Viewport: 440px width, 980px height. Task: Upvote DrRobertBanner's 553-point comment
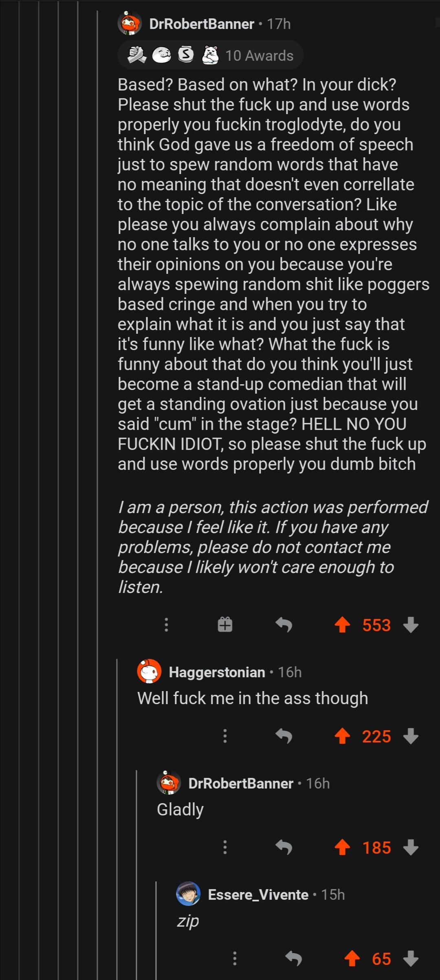tap(342, 625)
